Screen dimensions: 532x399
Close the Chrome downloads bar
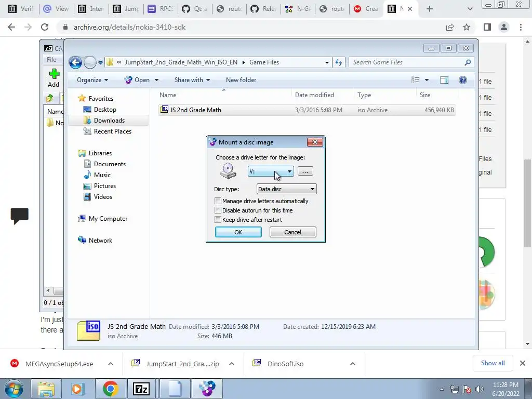[523, 363]
